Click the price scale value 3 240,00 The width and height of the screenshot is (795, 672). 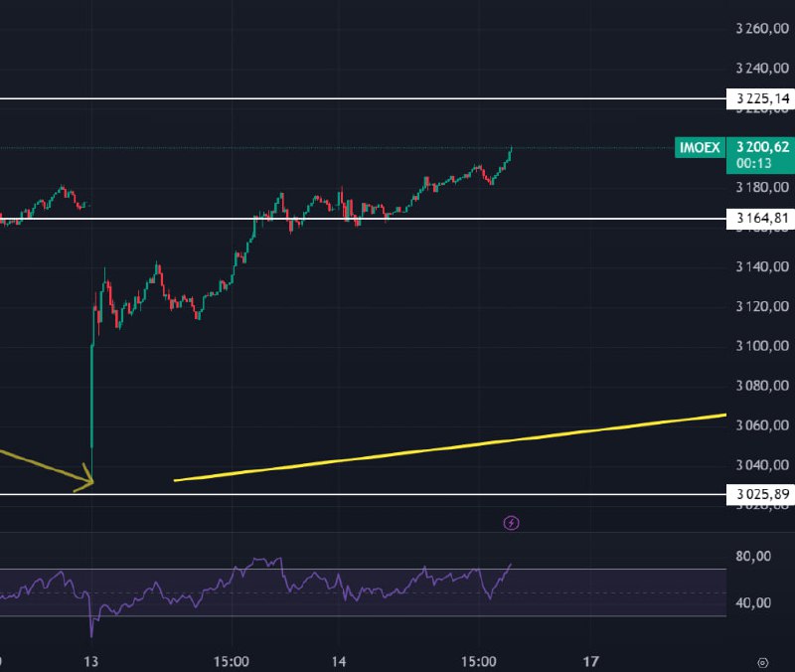[x=762, y=68]
